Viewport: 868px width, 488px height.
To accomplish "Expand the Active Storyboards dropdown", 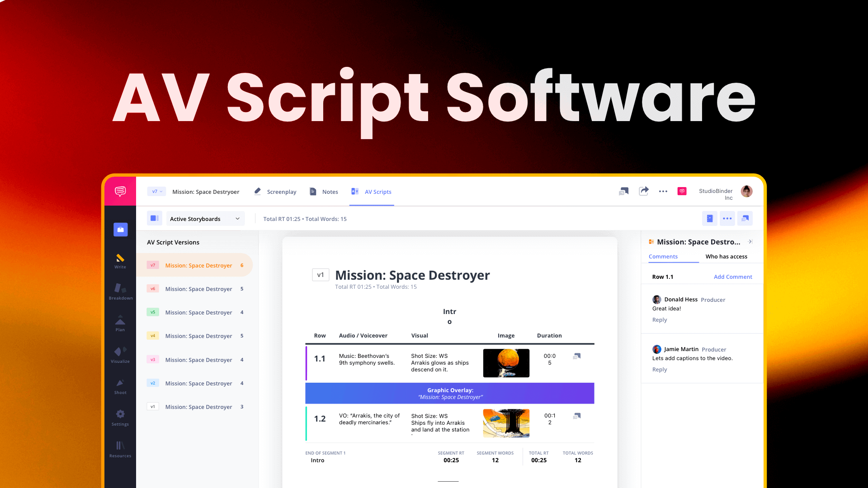I will click(x=205, y=218).
